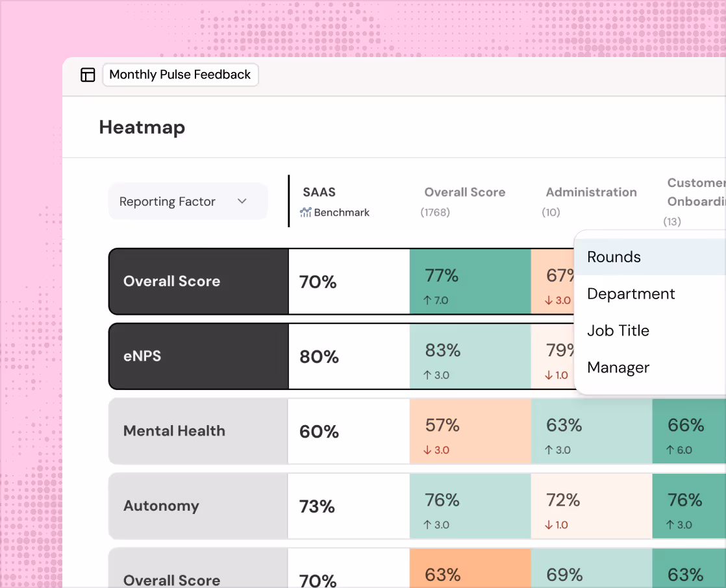Screen dimensions: 726x588
Task: Click the layout panel icon beside Monthly Pulse Feedback
Action: tap(88, 75)
